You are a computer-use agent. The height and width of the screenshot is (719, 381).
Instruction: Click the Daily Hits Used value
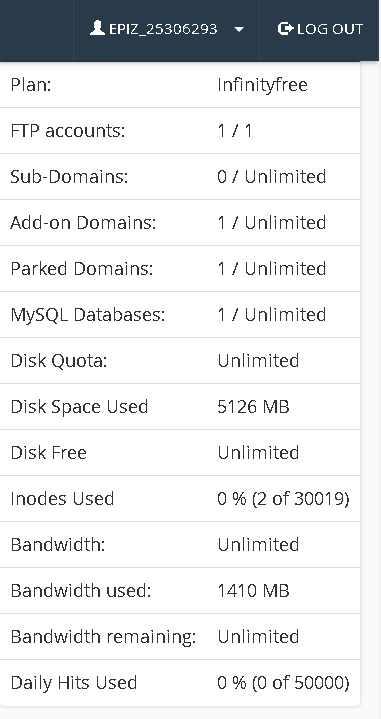[x=283, y=683]
